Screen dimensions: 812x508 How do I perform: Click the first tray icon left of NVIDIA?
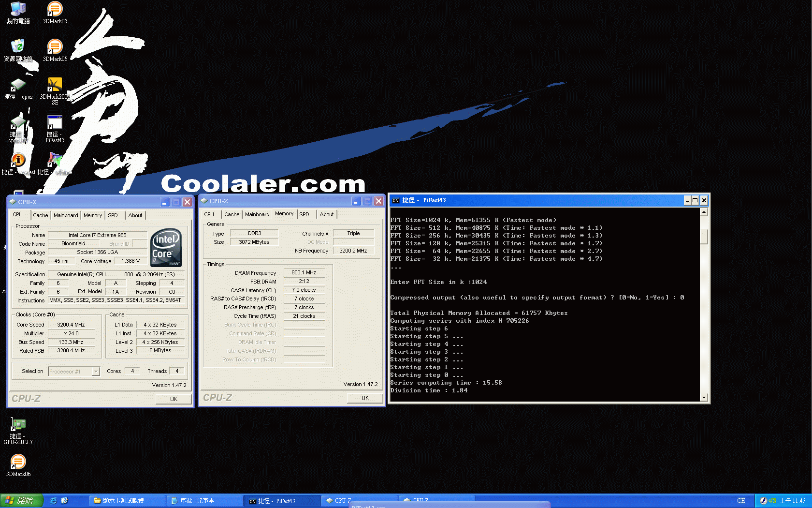[x=764, y=501]
